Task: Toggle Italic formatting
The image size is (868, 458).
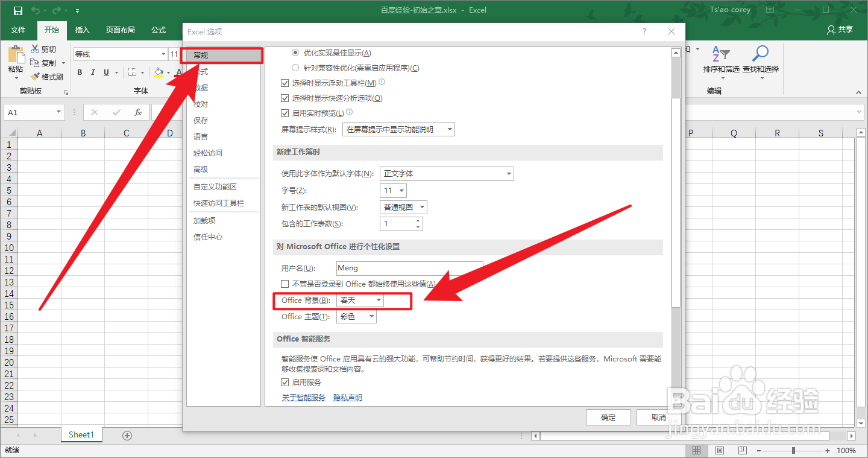Action: [93, 72]
